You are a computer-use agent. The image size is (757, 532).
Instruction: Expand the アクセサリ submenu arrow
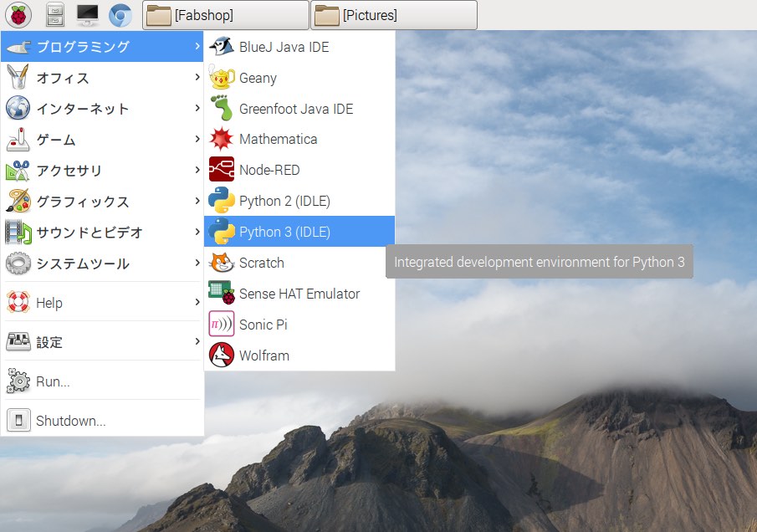197,170
